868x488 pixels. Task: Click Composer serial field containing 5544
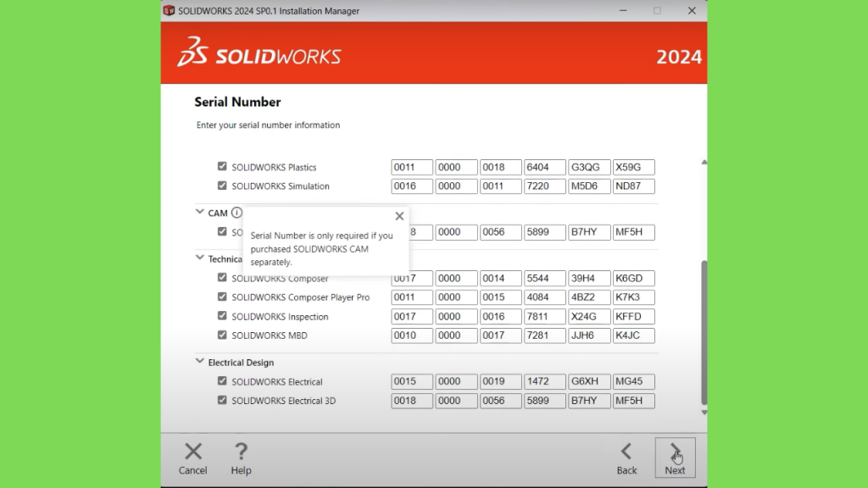545,278
